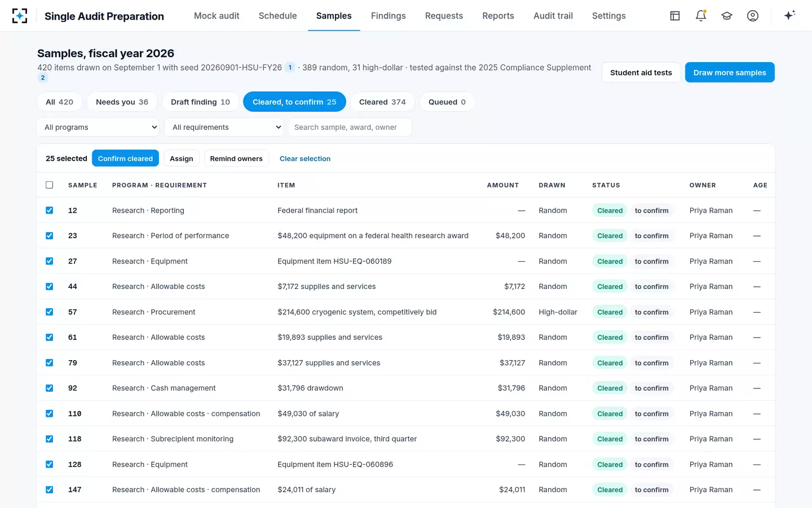Click the AMOUNT column header

point(503,185)
